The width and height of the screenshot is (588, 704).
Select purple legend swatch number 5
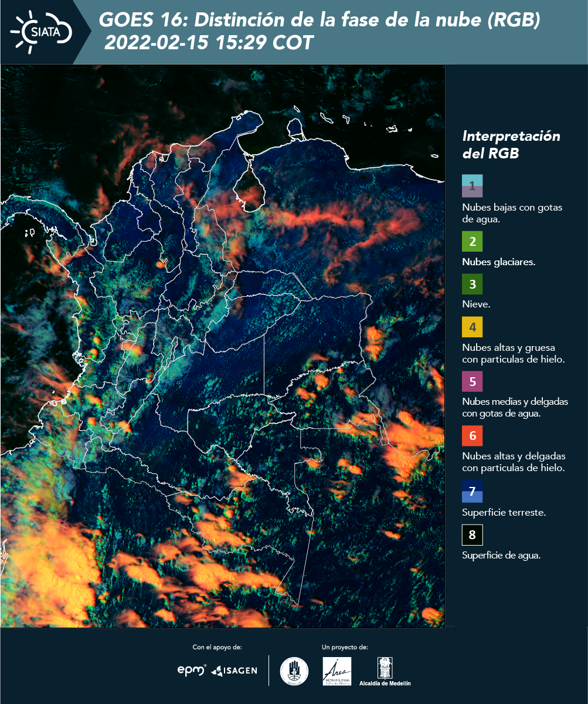(x=472, y=381)
